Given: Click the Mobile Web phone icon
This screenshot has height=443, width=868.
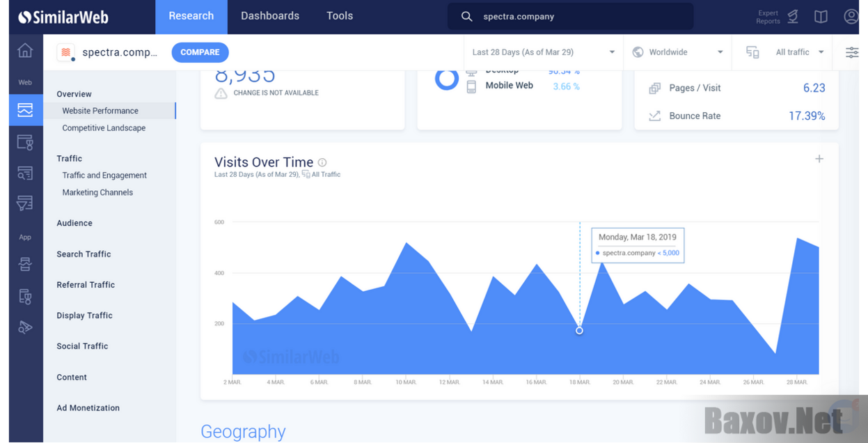Looking at the screenshot, I should pyautogui.click(x=471, y=86).
